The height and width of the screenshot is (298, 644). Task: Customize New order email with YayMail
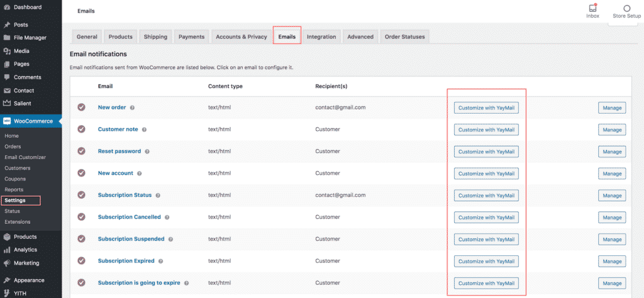coord(486,108)
